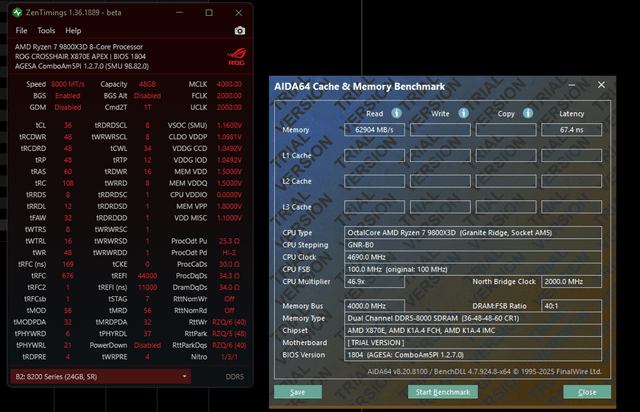Click the Close button in AIDA64
Viewport: 640px width, 412px height.
(x=587, y=392)
